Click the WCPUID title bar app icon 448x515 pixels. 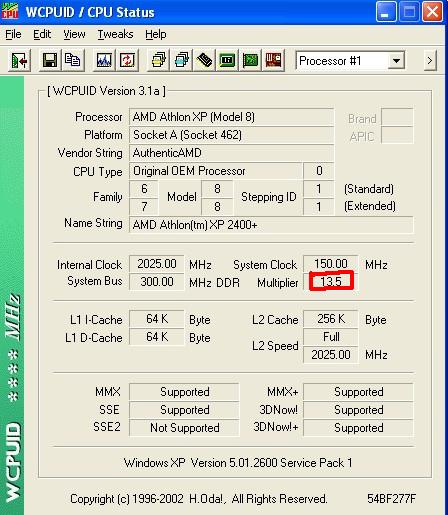coord(10,11)
